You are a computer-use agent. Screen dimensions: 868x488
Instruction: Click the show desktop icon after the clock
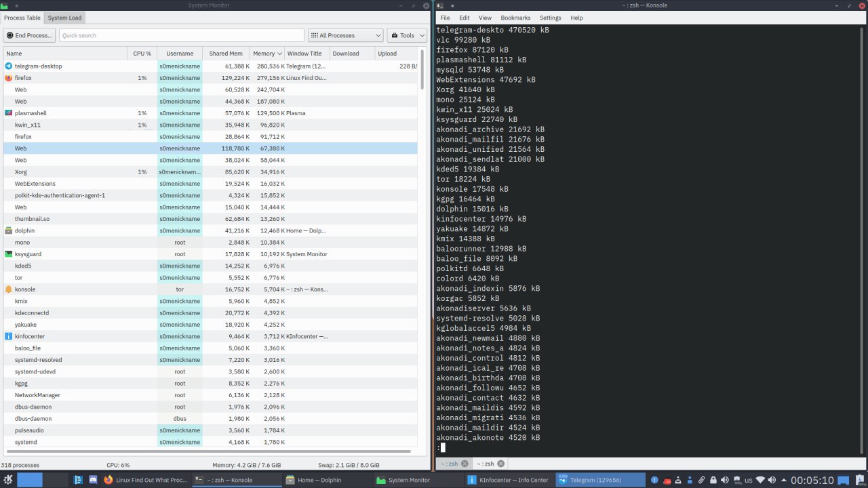click(844, 480)
